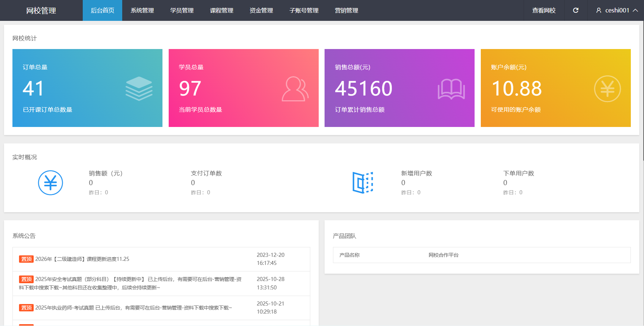Click the 网校管理 logo title
Viewport: 644px width, 326px height.
pyautogui.click(x=41, y=11)
